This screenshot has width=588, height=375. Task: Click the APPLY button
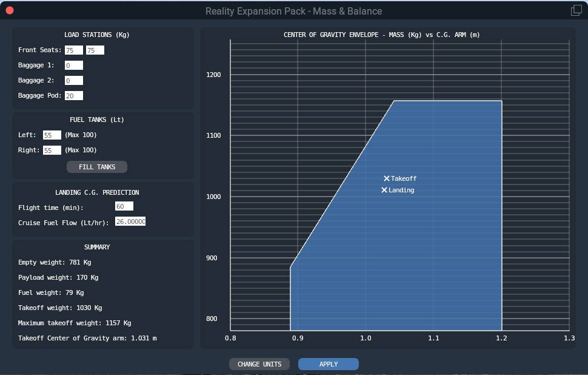[329, 364]
